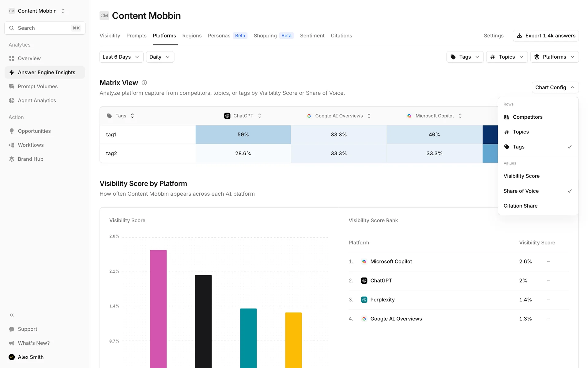Open the Last 6 Days dropdown
This screenshot has width=588, height=368.
pos(121,57)
